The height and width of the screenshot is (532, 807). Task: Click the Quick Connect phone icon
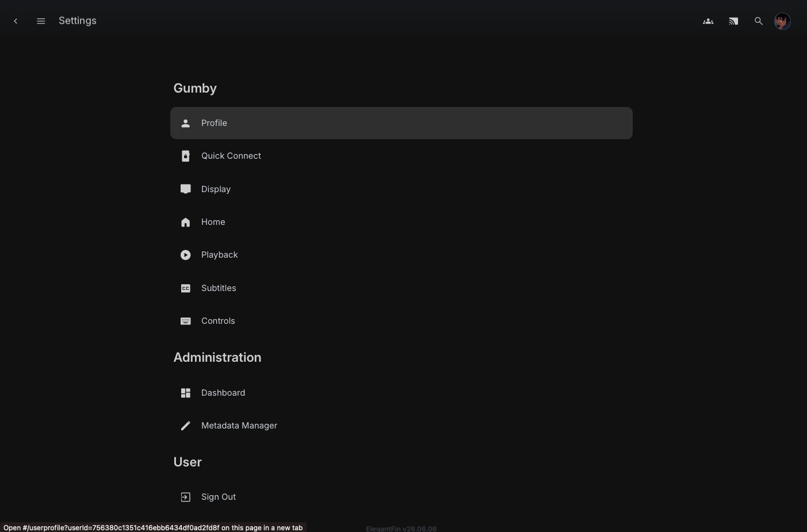[x=186, y=156]
